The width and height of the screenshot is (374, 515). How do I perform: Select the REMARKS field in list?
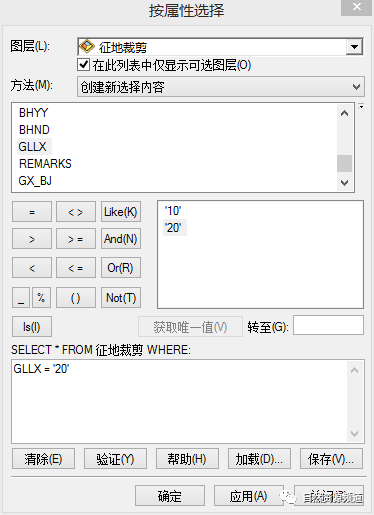(45, 164)
